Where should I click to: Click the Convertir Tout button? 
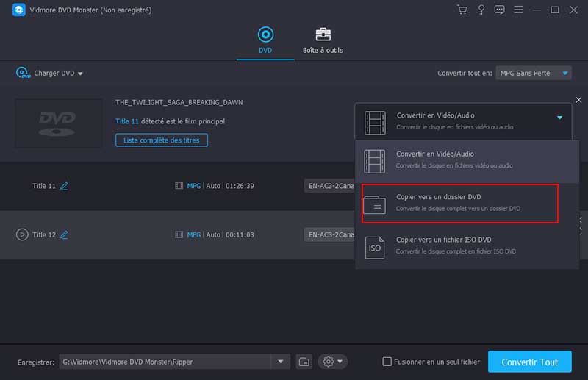pyautogui.click(x=529, y=362)
